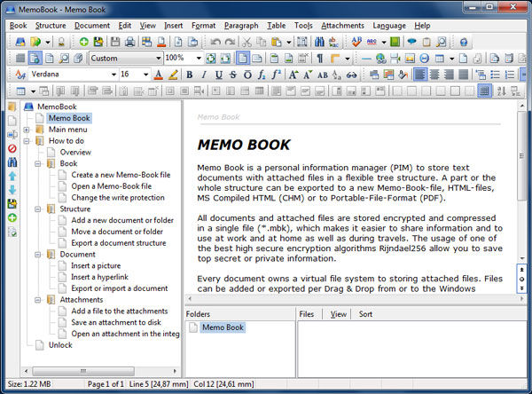Collapse the Book tree folder
Viewport: 532px width, 394px height.
(x=38, y=163)
